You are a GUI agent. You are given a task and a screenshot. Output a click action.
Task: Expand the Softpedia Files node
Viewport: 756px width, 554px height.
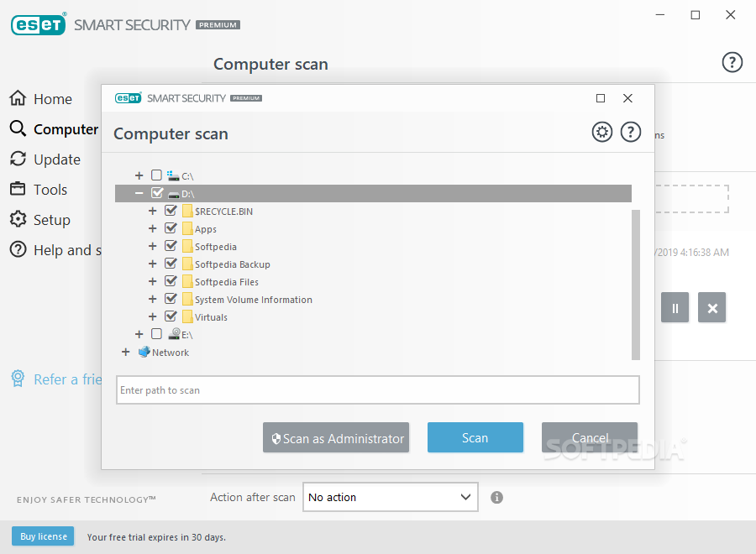coord(152,281)
